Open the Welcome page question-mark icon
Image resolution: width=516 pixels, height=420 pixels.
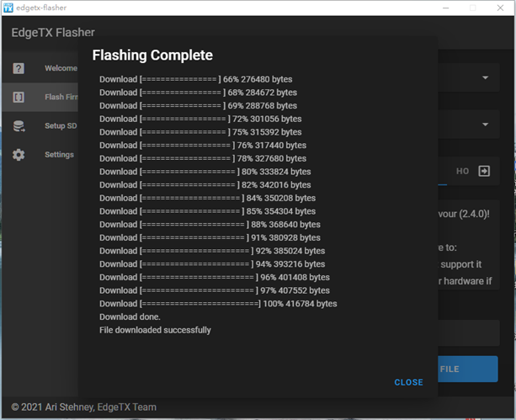(x=19, y=68)
